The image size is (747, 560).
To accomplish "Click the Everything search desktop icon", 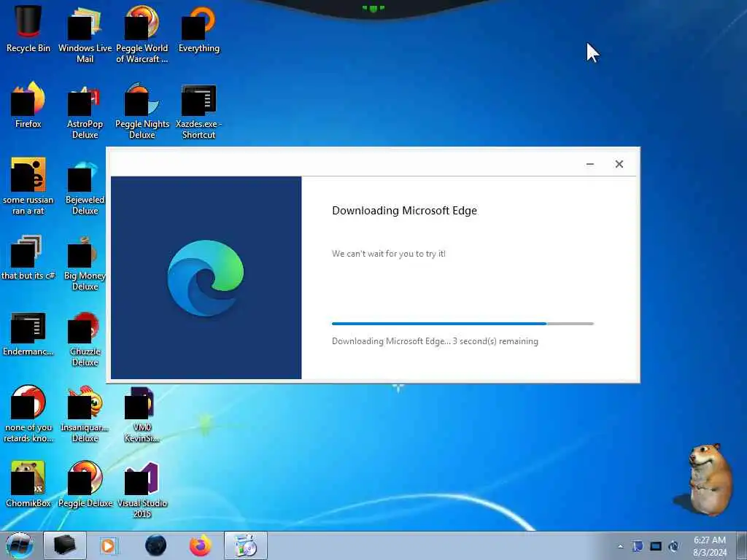I will 199,28.
